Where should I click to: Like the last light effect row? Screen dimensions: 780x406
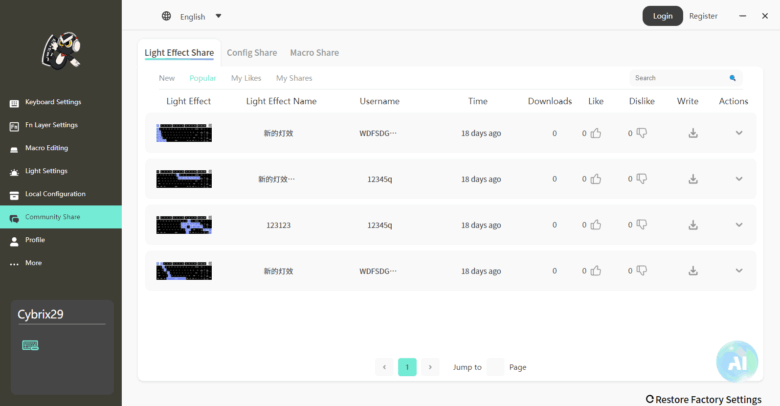click(596, 271)
